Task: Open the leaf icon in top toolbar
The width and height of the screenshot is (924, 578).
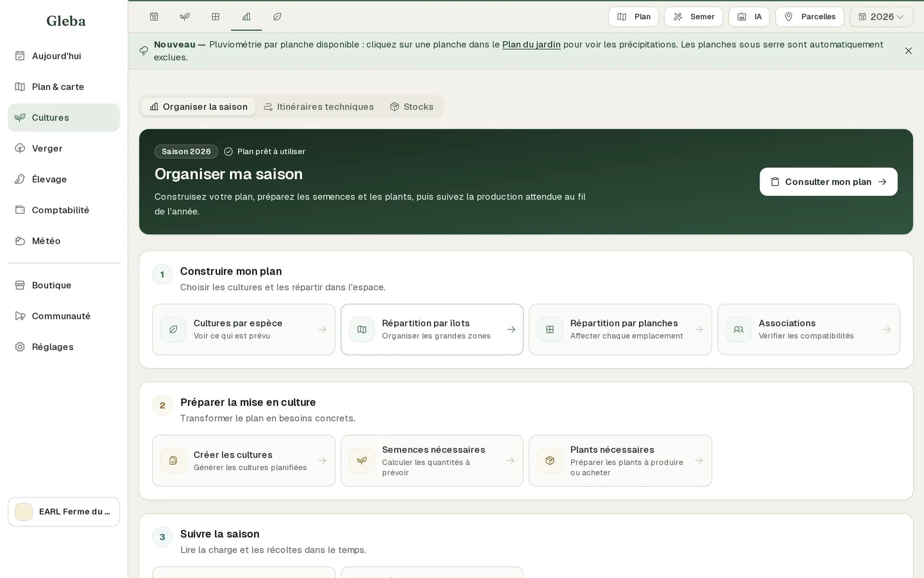Action: click(277, 16)
